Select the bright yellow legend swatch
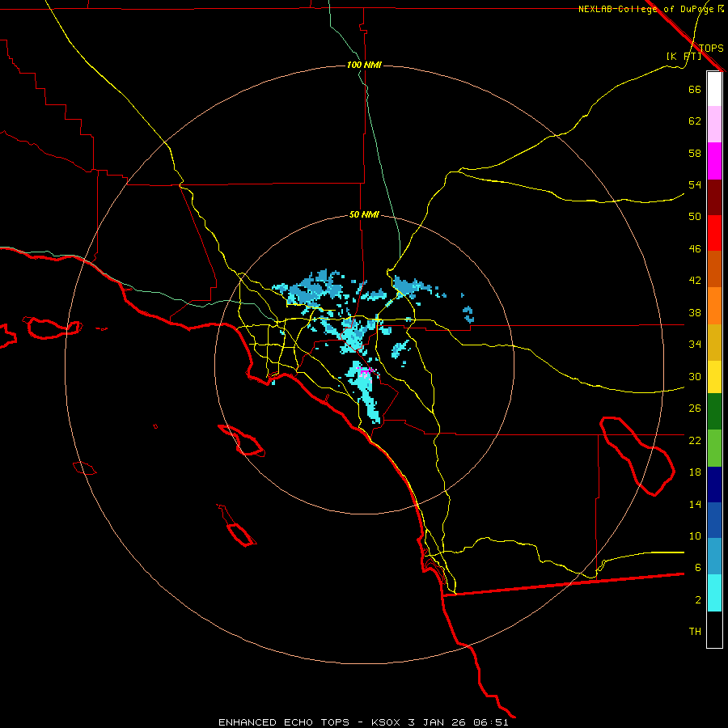Screen dimensions: 728x728 [x=714, y=377]
